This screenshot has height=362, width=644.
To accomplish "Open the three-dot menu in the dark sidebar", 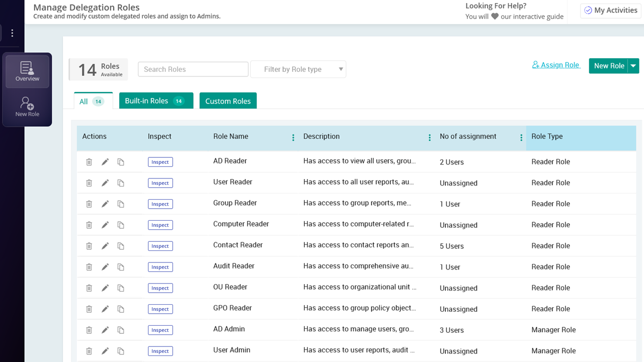I will pos(12,33).
